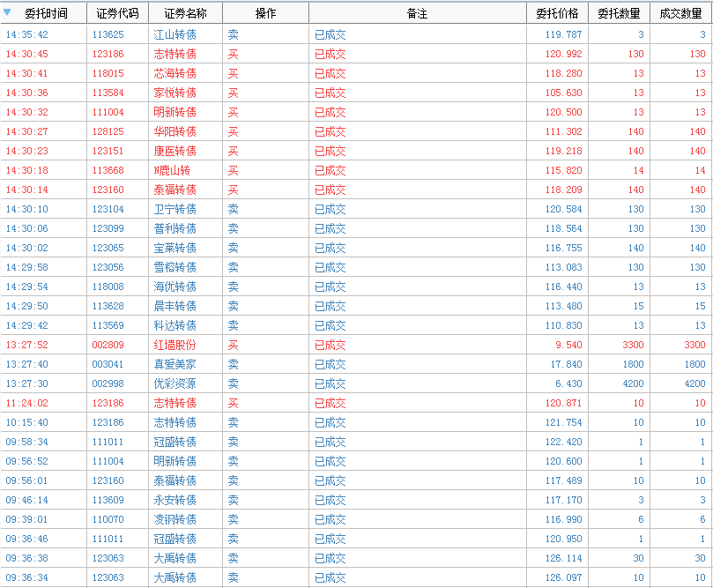Select 优彩资源 stock name
Image resolution: width=713 pixels, height=588 pixels.
(175, 383)
